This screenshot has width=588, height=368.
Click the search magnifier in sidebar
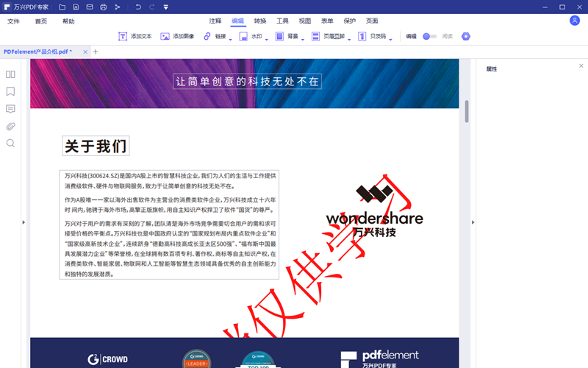click(10, 143)
